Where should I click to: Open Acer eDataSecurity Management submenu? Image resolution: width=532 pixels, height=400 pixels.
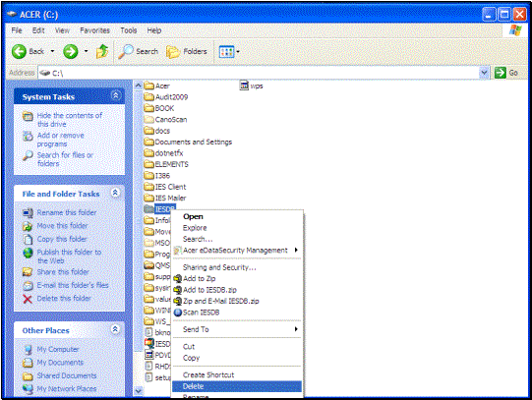pos(236,251)
